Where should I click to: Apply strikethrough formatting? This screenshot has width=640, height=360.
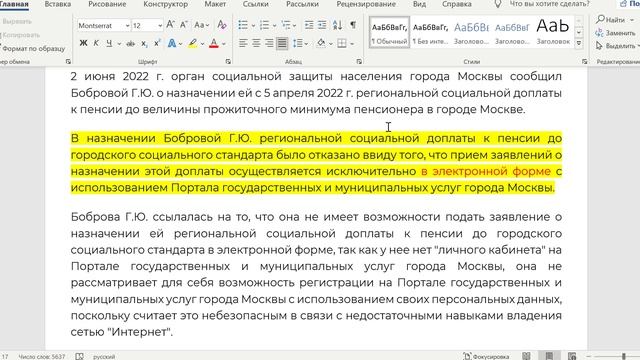click(x=131, y=43)
